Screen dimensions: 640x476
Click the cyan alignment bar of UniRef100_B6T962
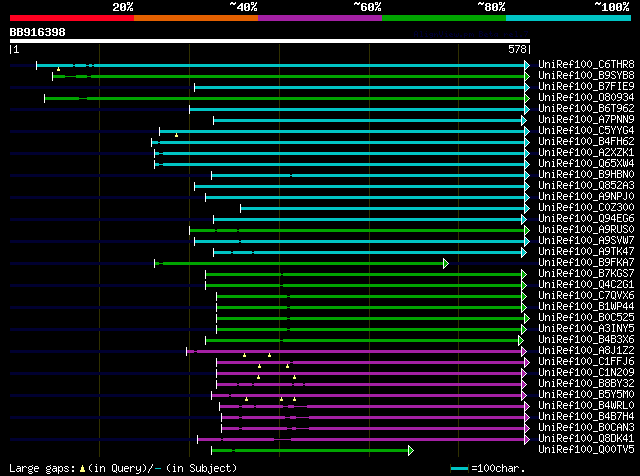coord(357,109)
